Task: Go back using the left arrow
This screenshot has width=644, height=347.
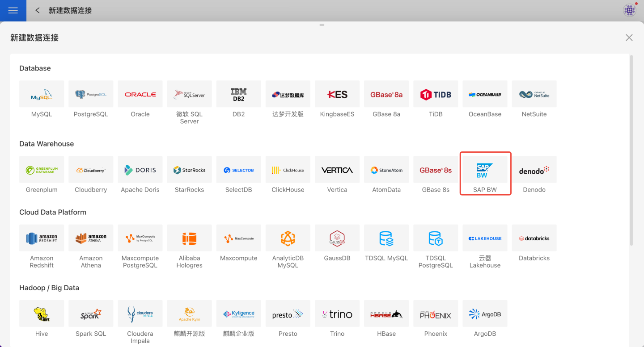Action: (x=38, y=10)
